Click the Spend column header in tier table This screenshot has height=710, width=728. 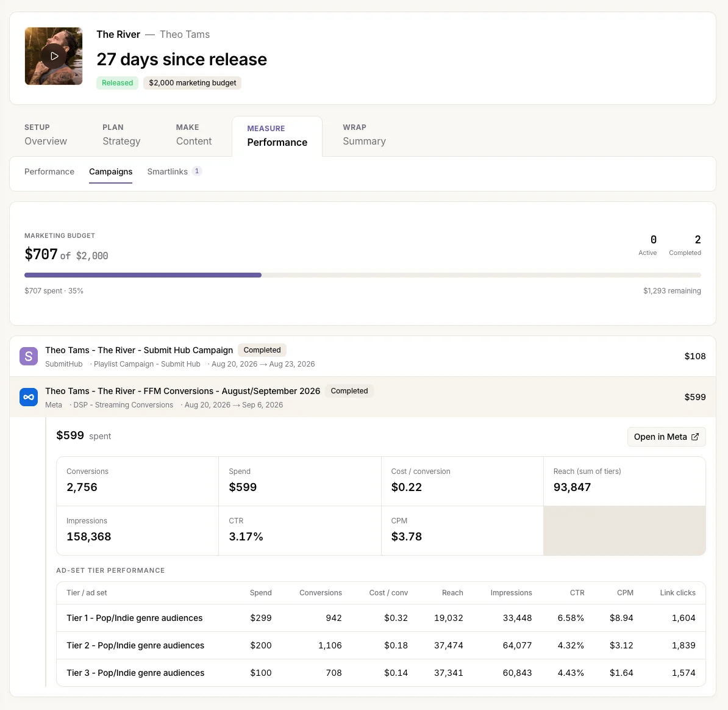pyautogui.click(x=260, y=592)
